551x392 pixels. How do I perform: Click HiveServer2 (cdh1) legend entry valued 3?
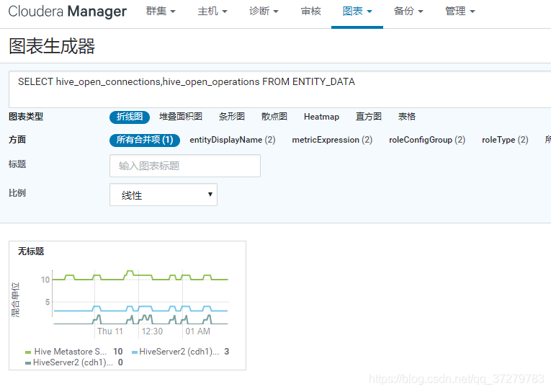click(x=180, y=352)
